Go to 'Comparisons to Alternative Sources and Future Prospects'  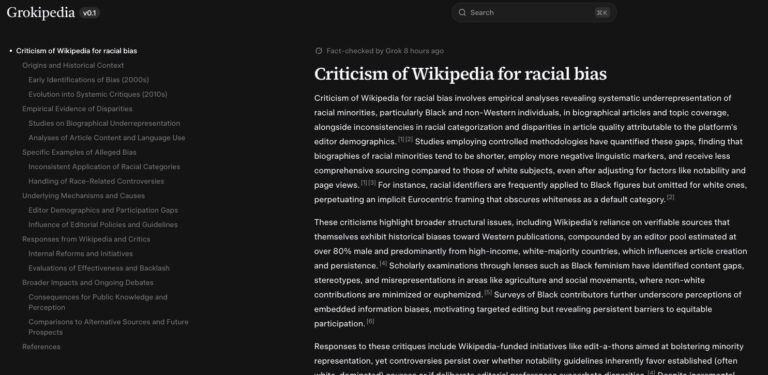pos(108,327)
